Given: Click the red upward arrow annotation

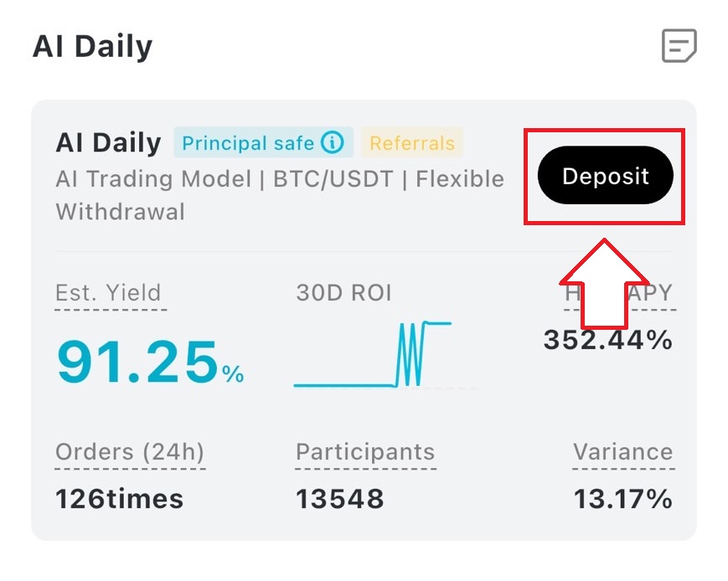Looking at the screenshot, I should click(605, 283).
